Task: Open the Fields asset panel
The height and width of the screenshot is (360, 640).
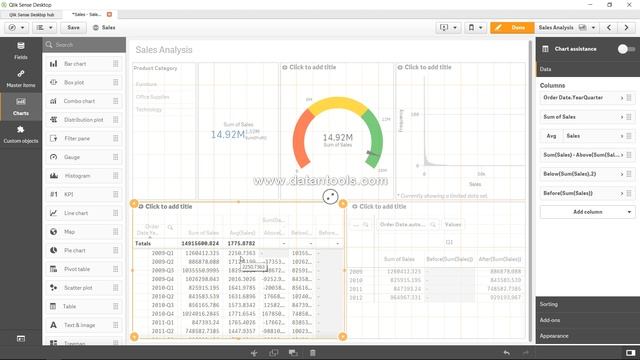Action: point(21,51)
